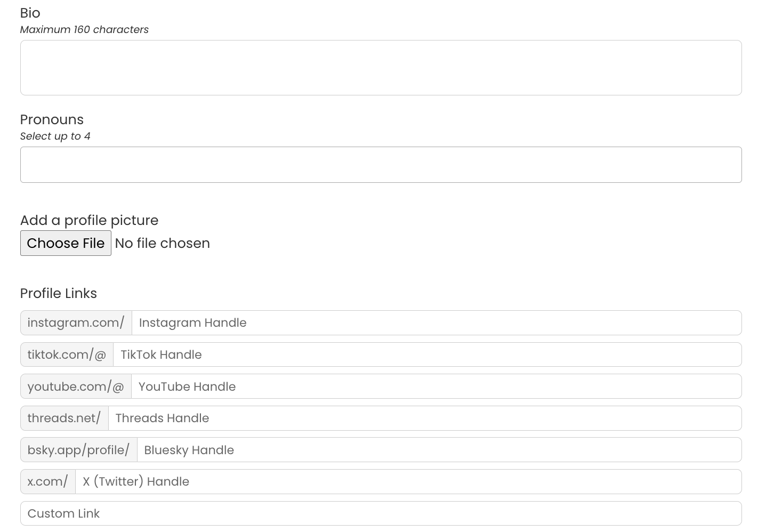Click the instagram.com/ prefix label
The height and width of the screenshot is (532, 758).
pyautogui.click(x=76, y=323)
